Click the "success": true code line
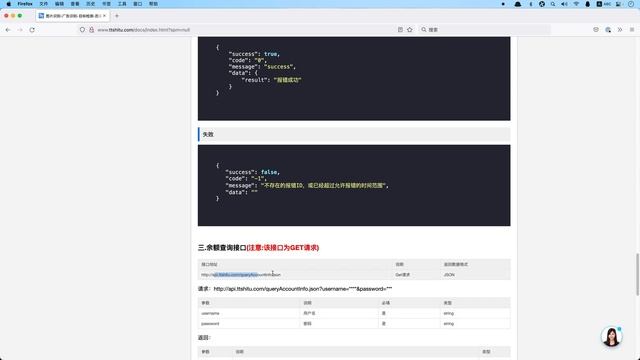The width and height of the screenshot is (640, 360). (x=254, y=54)
